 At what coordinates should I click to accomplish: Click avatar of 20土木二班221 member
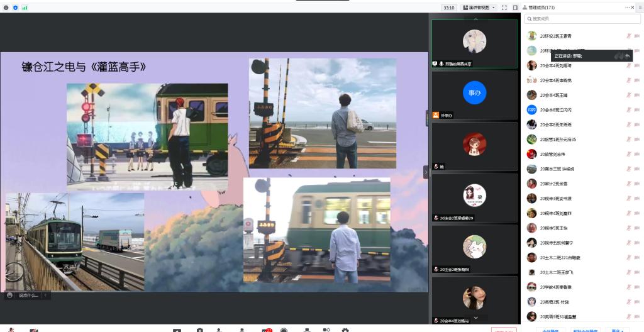[x=531, y=257]
